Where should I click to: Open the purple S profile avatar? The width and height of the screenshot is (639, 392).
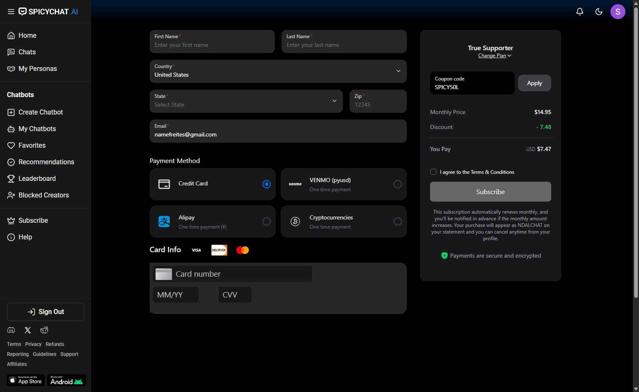click(618, 11)
